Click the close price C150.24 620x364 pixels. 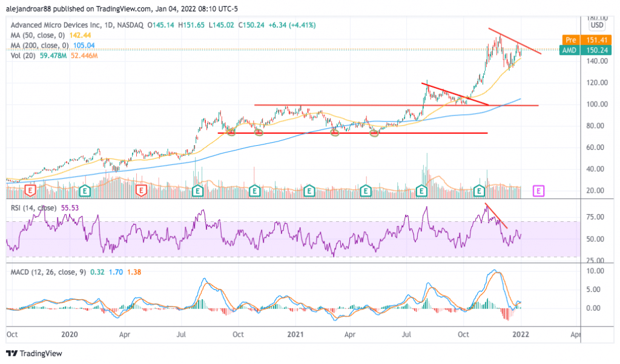tap(251, 25)
